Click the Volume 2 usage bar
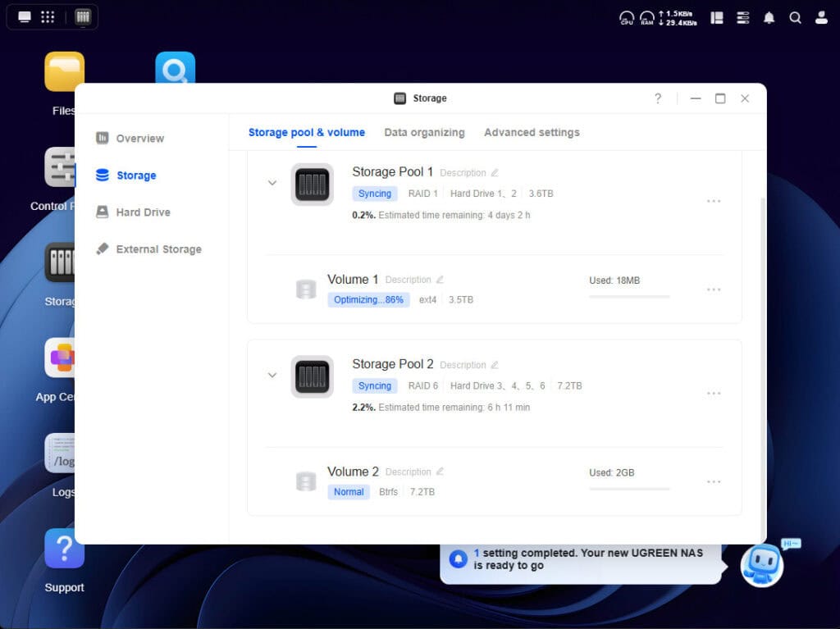The height and width of the screenshot is (629, 840). [x=629, y=489]
